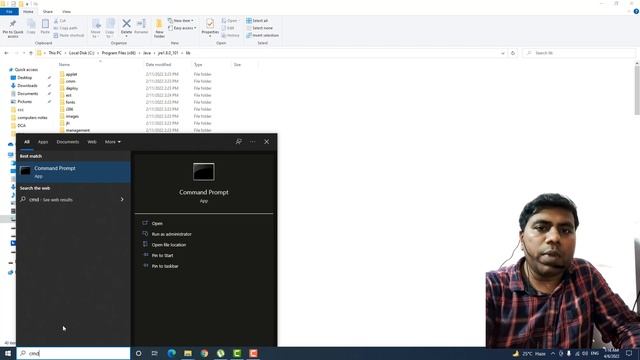Click the Windows Start button
Screen dimensions: 640x360
point(8,353)
